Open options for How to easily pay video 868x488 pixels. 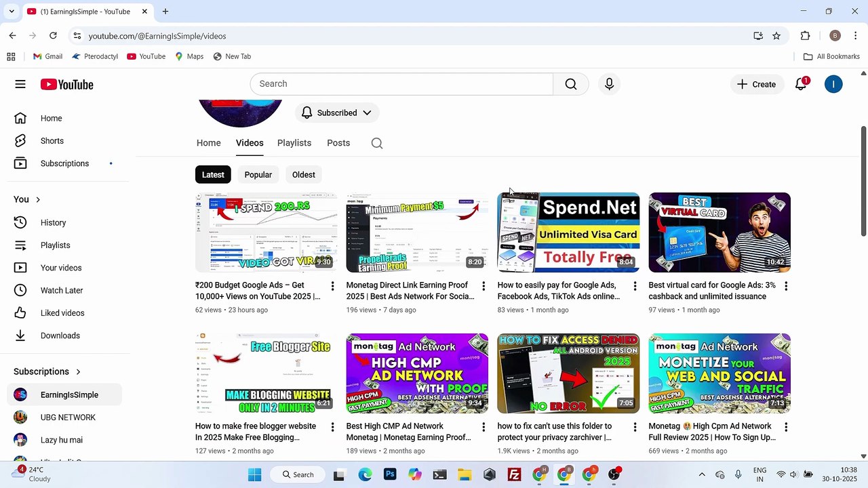(x=635, y=287)
